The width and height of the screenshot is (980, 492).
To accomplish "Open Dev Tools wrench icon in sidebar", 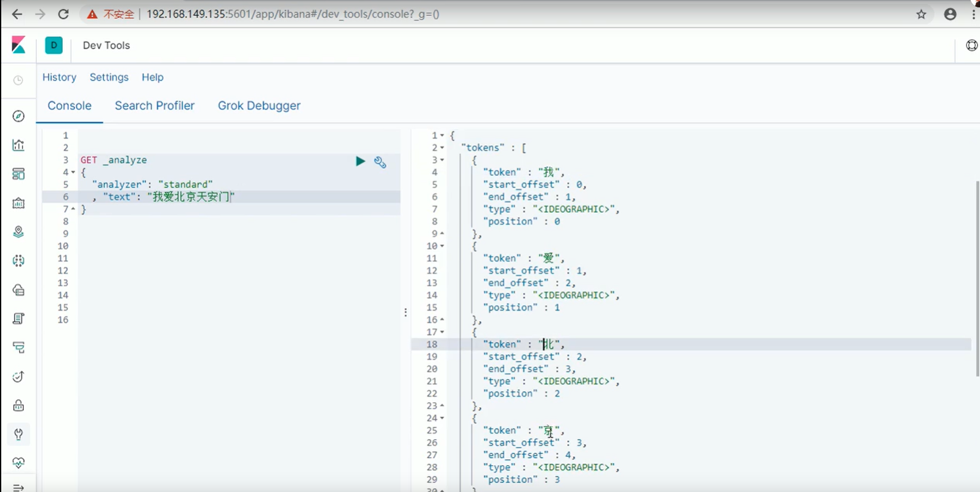I will pyautogui.click(x=18, y=434).
